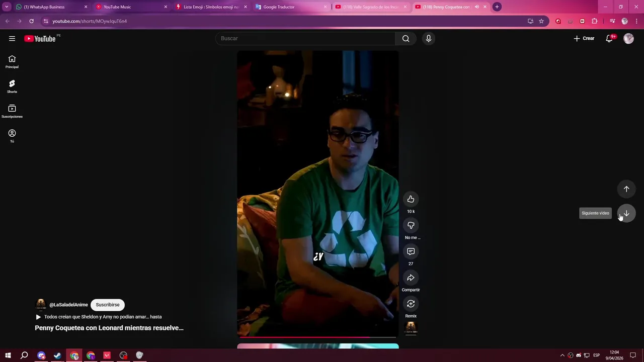644x362 pixels.
Task: Open the Windows Start menu
Action: [x=8, y=355]
